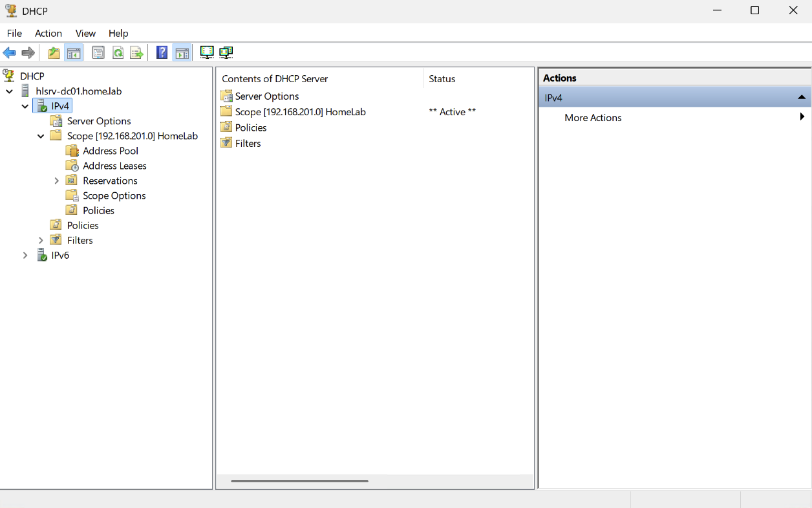812x508 pixels.
Task: Click the Export List toolbar icon
Action: point(136,53)
